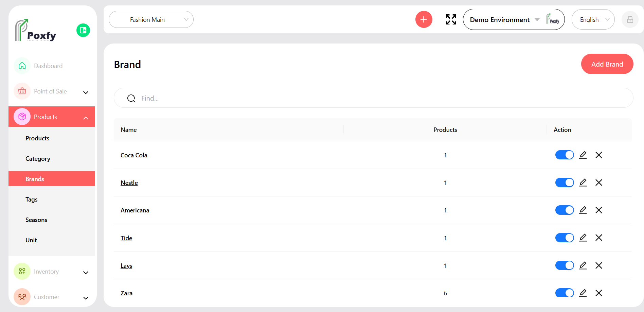The width and height of the screenshot is (644, 312).
Task: Delete the Zara brand
Action: click(x=599, y=293)
